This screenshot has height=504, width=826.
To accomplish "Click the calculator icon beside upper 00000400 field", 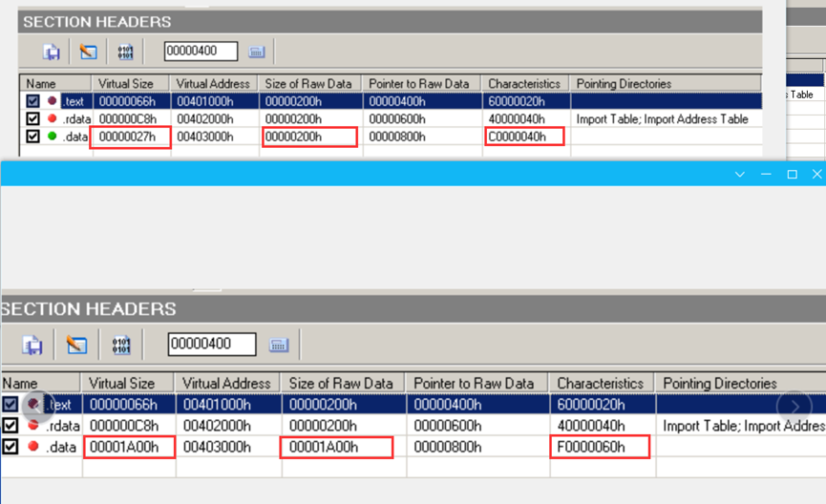I will point(257,52).
